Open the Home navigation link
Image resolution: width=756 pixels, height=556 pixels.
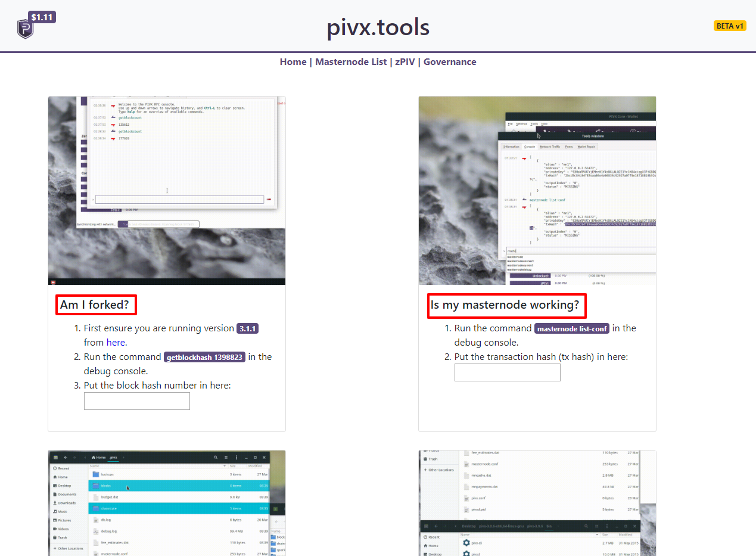(293, 61)
